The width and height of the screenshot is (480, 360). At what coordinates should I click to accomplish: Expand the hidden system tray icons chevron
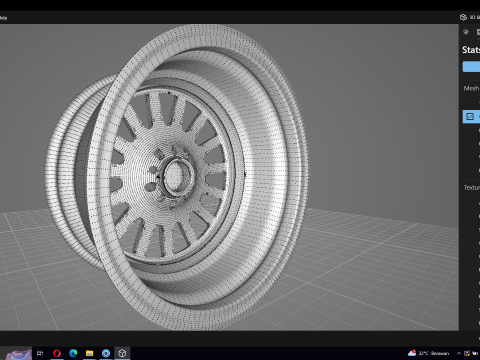coord(459,353)
